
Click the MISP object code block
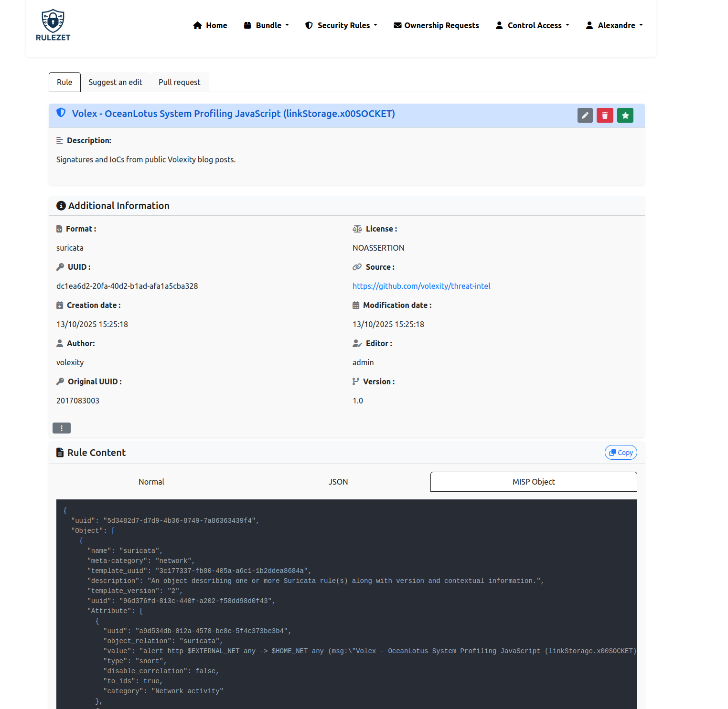347,604
